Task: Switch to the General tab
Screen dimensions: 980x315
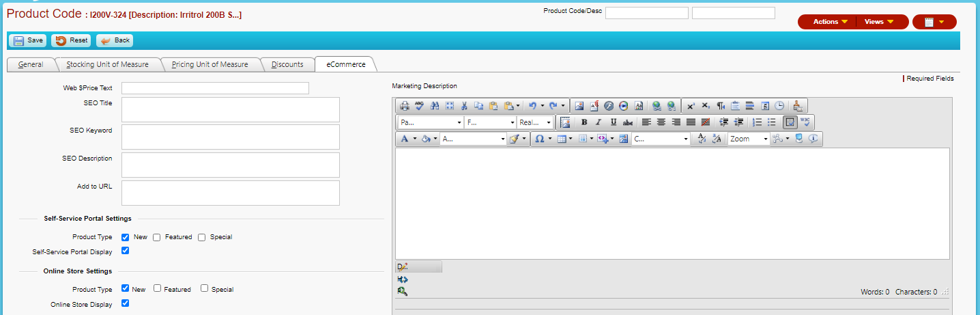Action: tap(31, 64)
